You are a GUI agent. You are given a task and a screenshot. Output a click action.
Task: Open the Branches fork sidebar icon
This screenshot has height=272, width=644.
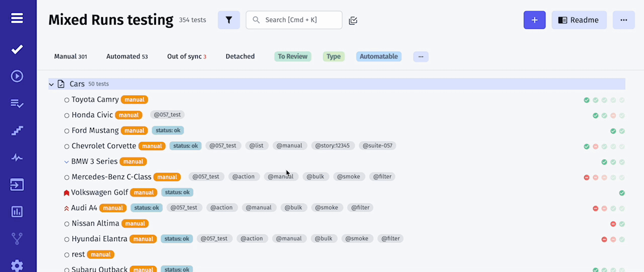tap(17, 238)
